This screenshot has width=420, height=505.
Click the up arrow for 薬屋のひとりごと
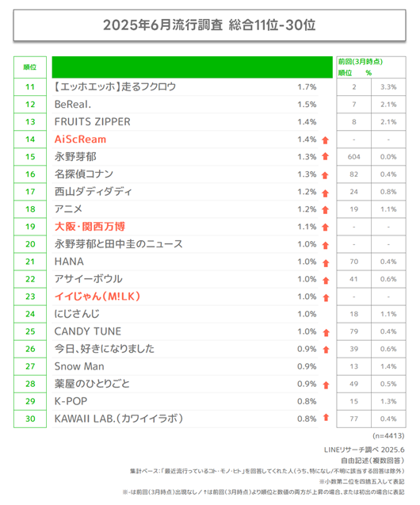[x=326, y=385]
